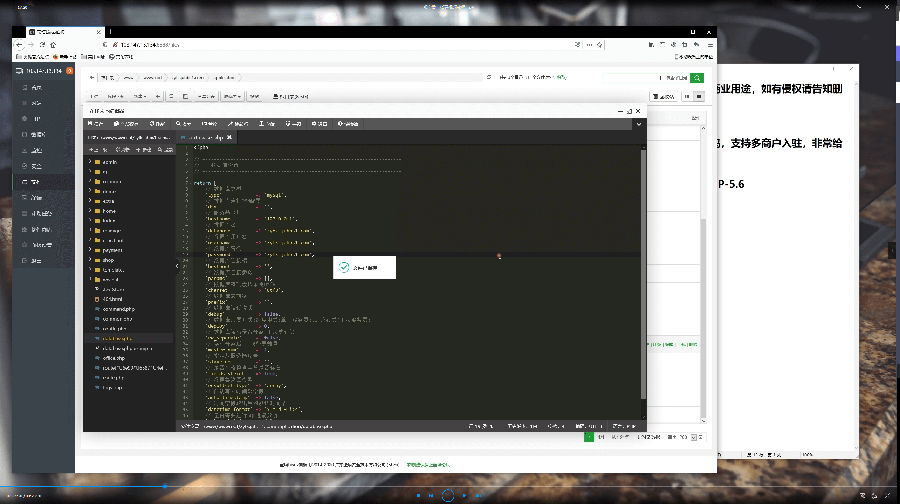Open Search from the editor toolbar
This screenshot has width=900, height=504.
coord(184,124)
